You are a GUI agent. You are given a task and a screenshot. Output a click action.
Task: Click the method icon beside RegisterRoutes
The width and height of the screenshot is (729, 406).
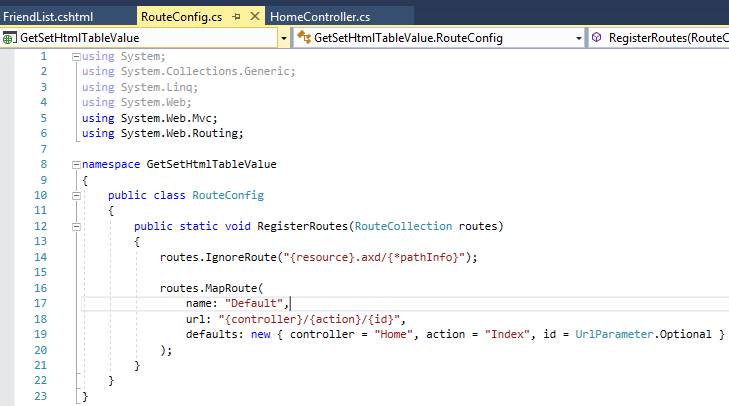(x=597, y=37)
